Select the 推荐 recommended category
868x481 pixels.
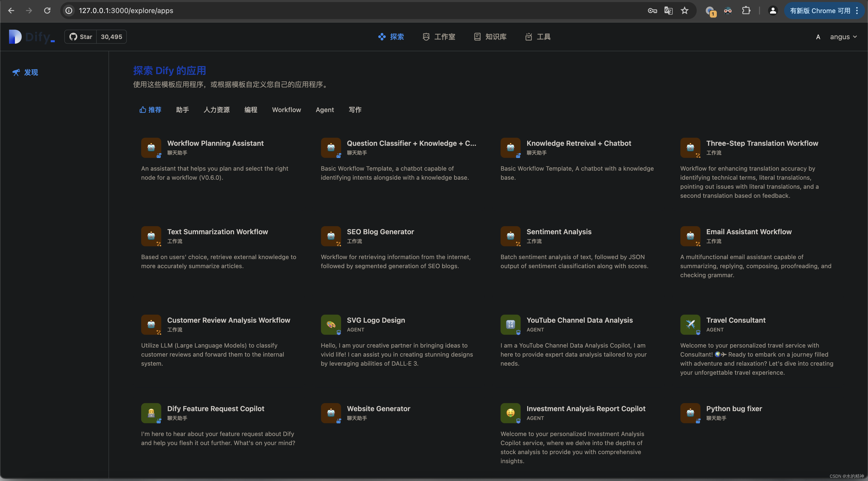pyautogui.click(x=150, y=110)
